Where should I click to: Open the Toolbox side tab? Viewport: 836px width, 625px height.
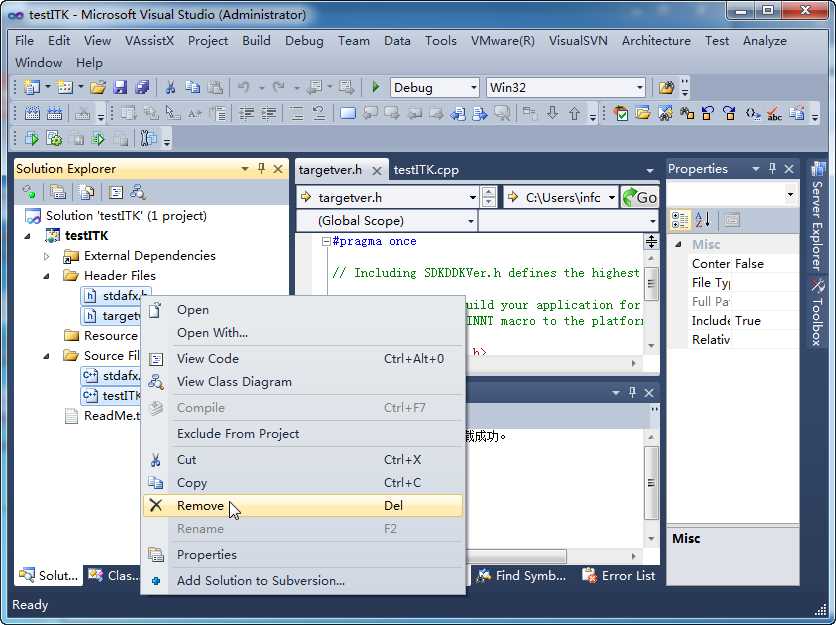coord(817,312)
